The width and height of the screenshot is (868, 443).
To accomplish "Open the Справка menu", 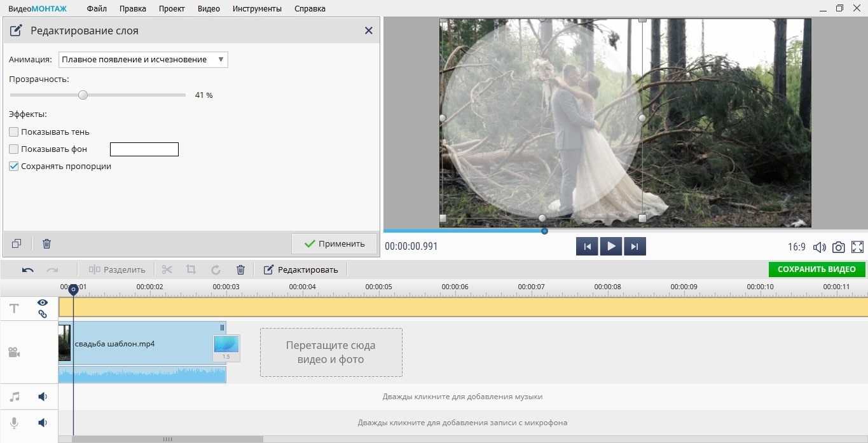I will click(x=310, y=9).
